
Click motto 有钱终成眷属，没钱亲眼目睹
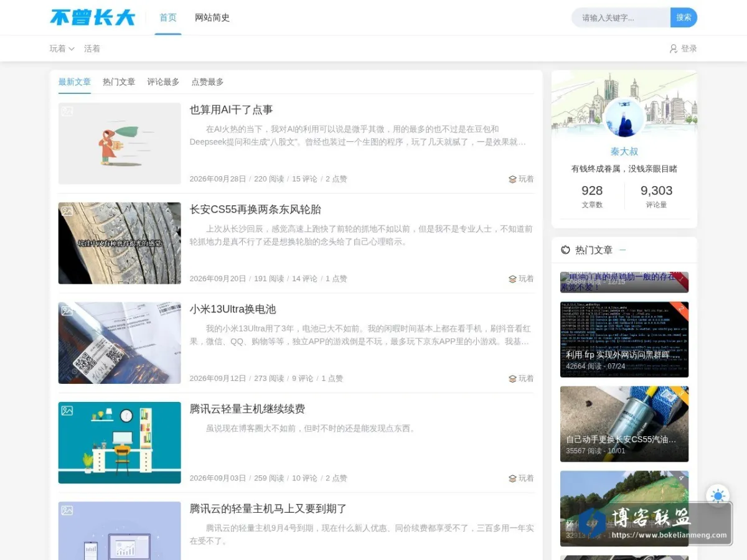624,169
